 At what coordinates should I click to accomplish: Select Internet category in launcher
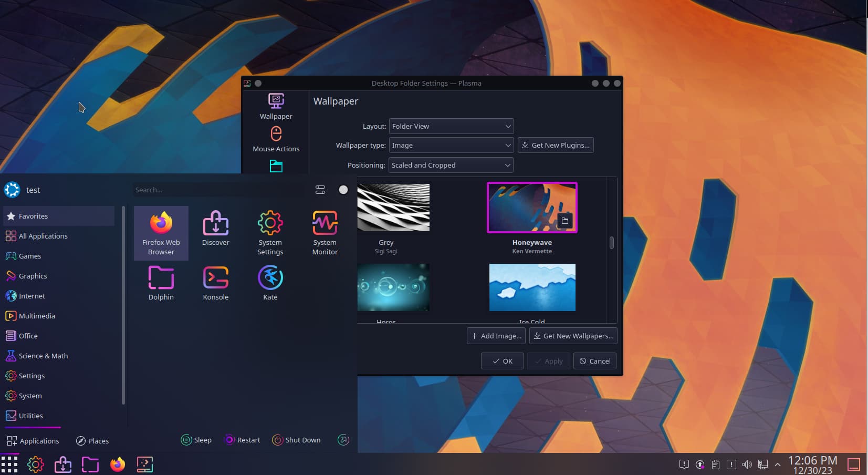pos(59,296)
